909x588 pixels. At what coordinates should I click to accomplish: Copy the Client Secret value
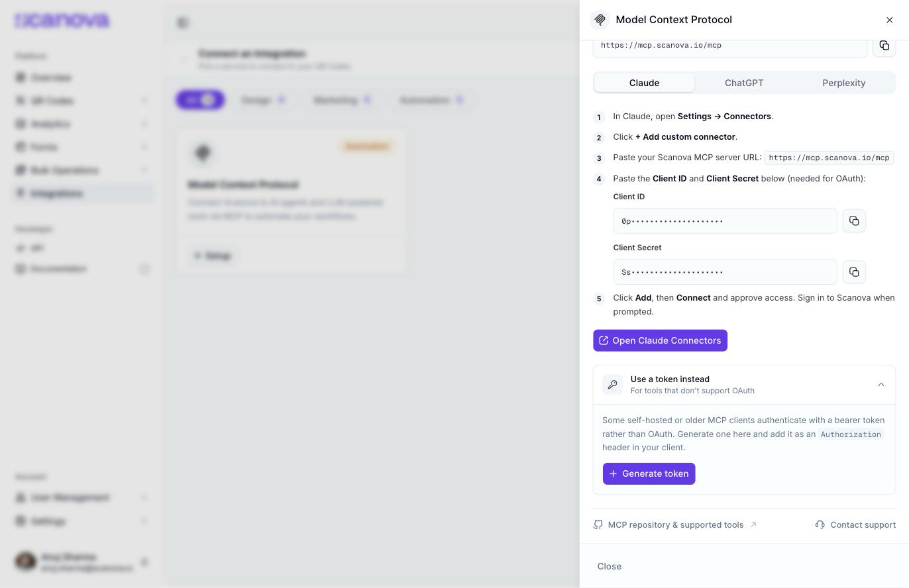[x=854, y=272]
